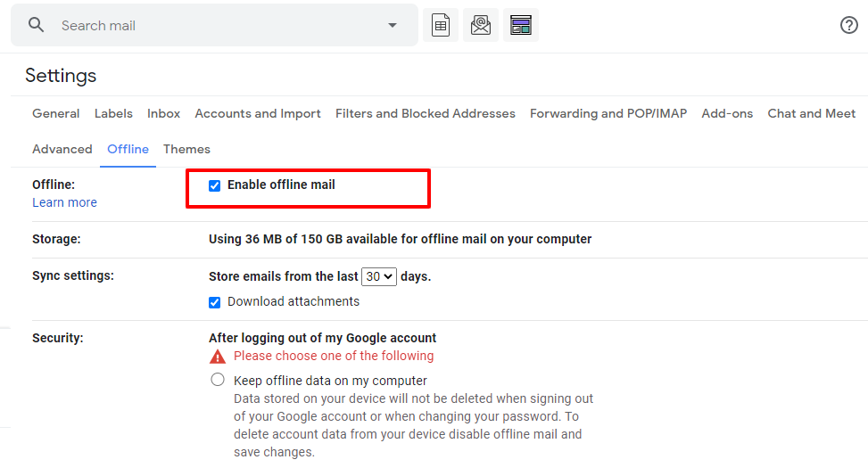Go to the Themes tab
The image size is (868, 468).
click(186, 150)
